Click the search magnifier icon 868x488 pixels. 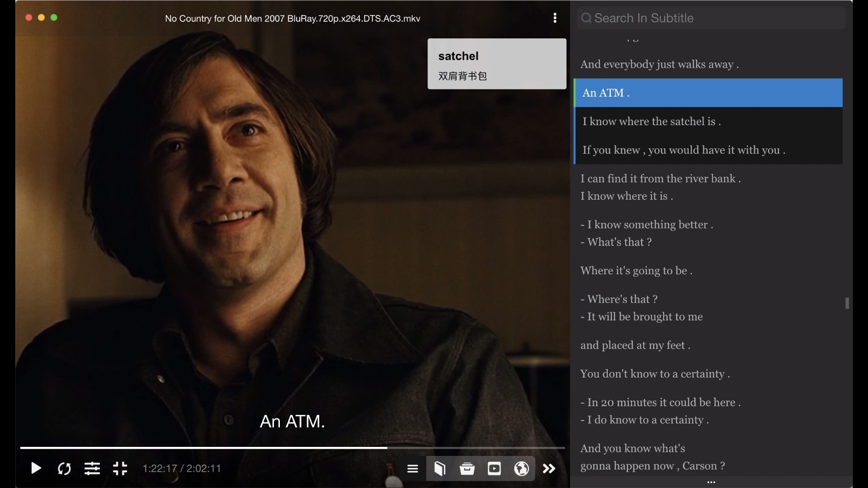coord(586,18)
